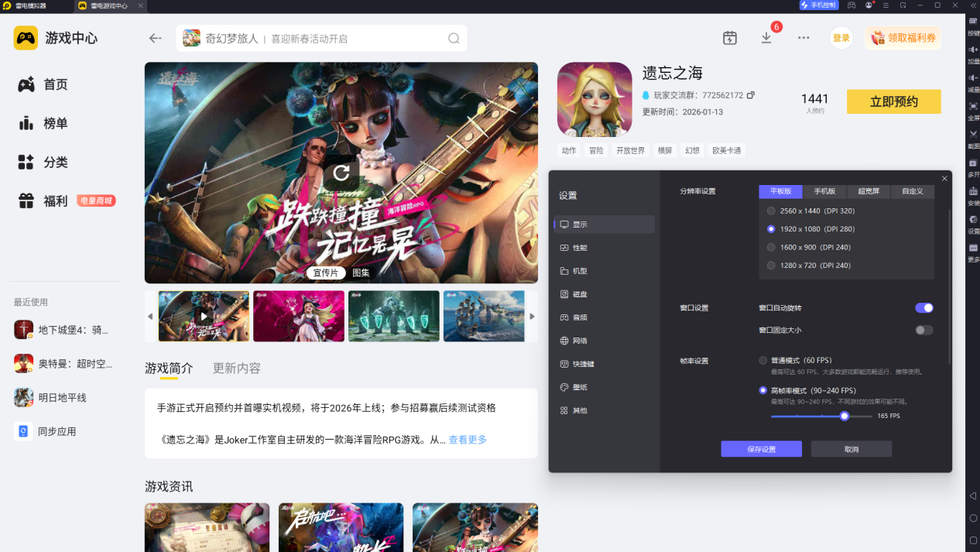This screenshot has height=552, width=980.
Task: Switch to 自定义 resolution tab
Action: [913, 191]
